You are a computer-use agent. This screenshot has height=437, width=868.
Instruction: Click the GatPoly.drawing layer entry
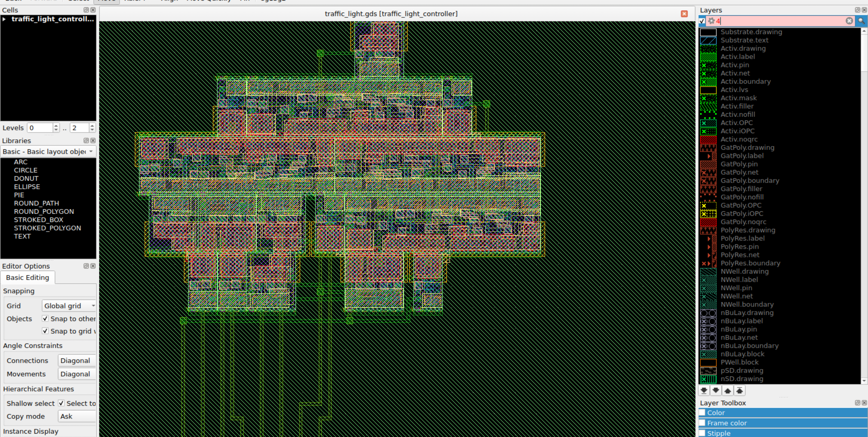(x=747, y=147)
